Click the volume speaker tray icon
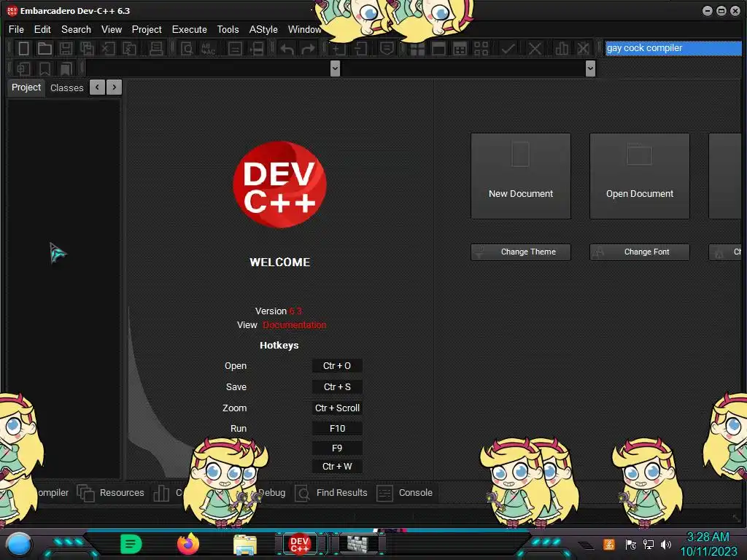Screen dimensions: 747x560 pyautogui.click(x=666, y=544)
